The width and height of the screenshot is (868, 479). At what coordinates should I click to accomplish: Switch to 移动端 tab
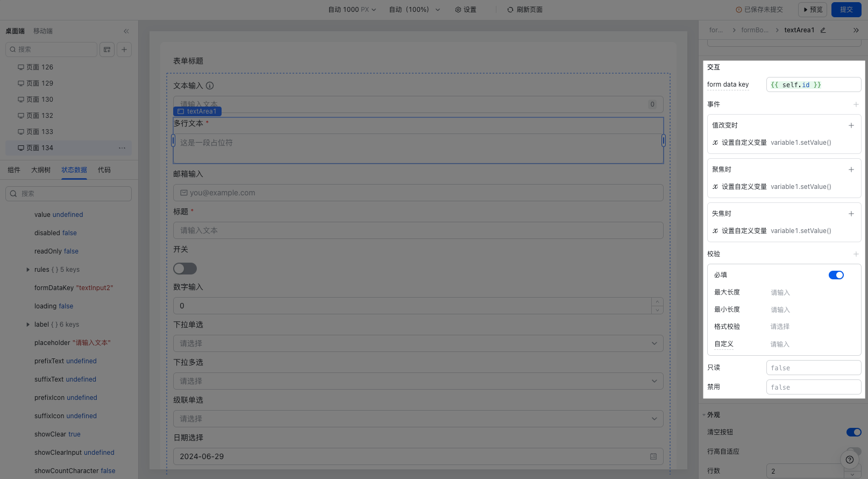point(43,31)
